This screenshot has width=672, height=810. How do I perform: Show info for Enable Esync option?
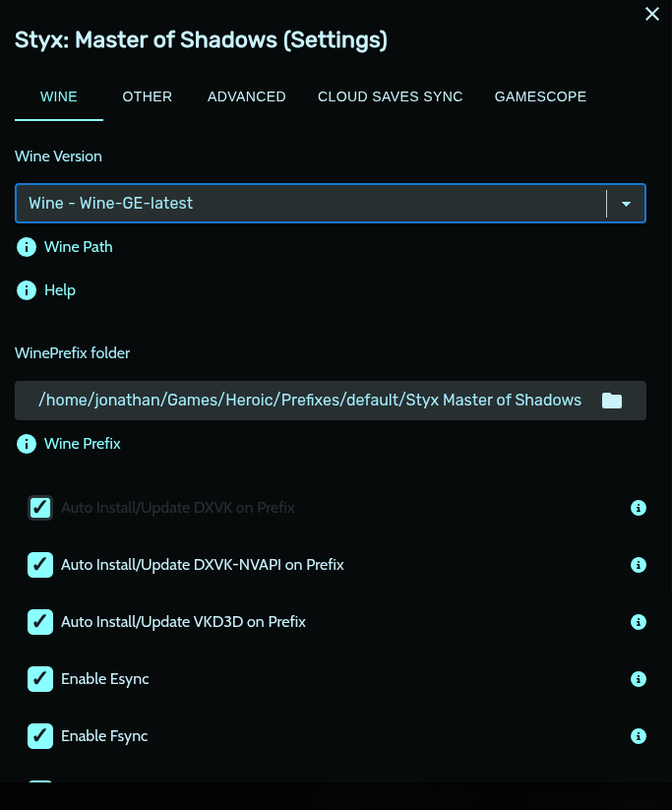coord(639,679)
